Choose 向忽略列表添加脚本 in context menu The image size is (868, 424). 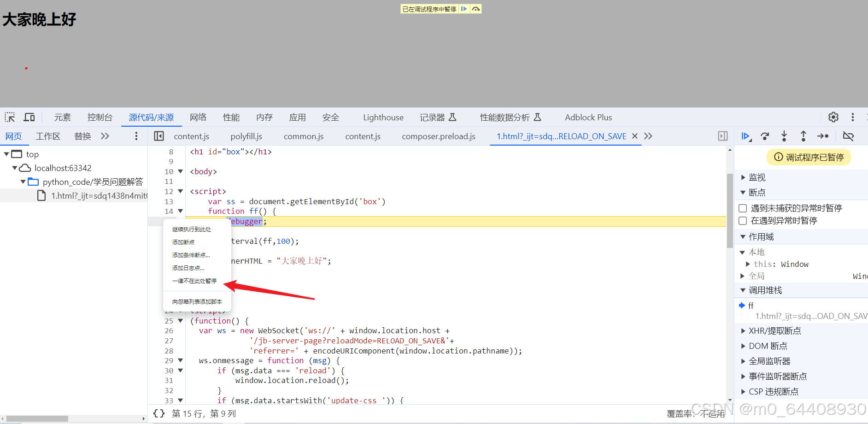click(x=197, y=301)
